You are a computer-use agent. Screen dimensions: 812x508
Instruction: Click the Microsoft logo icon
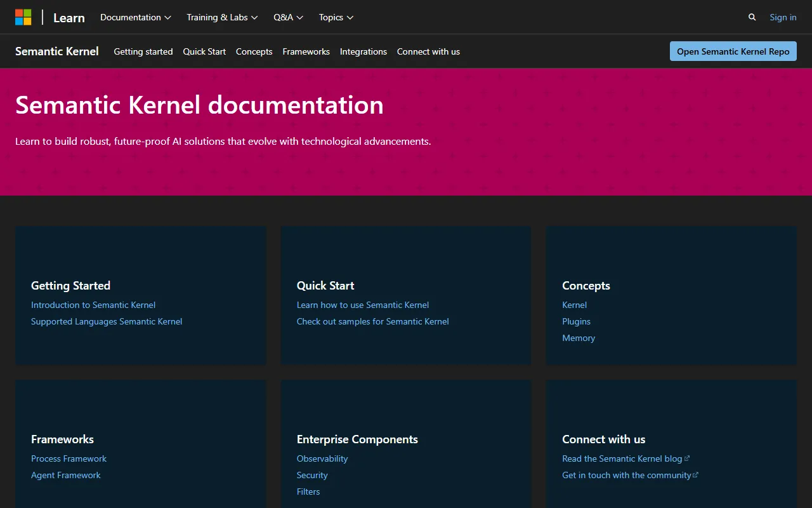tap(23, 17)
